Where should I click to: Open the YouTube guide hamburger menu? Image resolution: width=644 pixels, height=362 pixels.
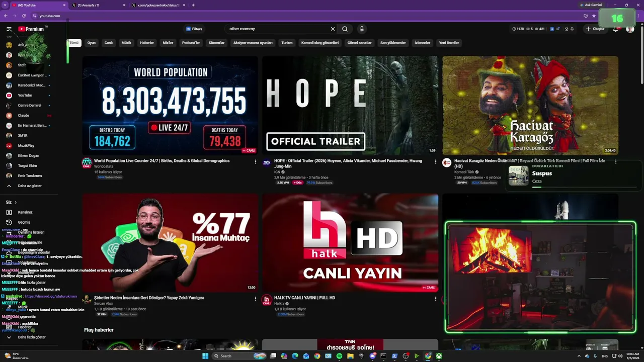pos(9,29)
